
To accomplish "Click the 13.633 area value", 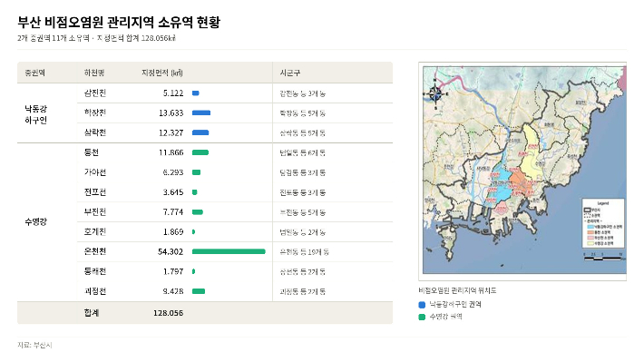I will (171, 113).
